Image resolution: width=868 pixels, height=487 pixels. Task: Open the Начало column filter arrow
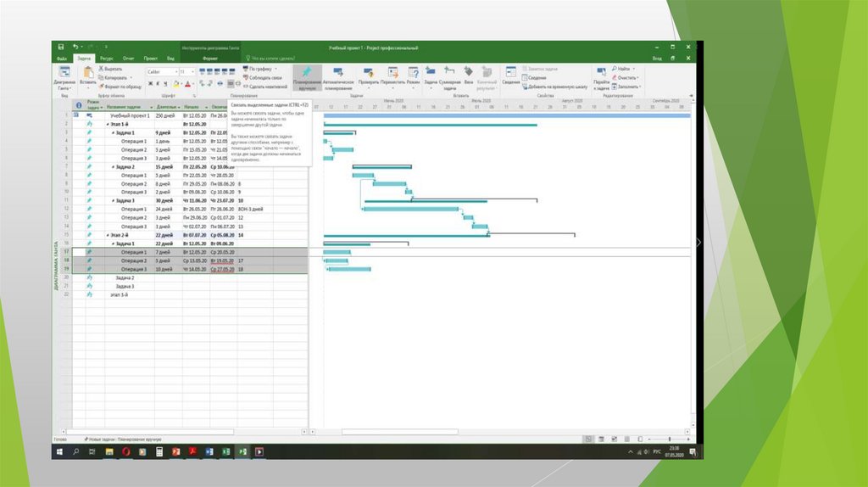click(206, 107)
